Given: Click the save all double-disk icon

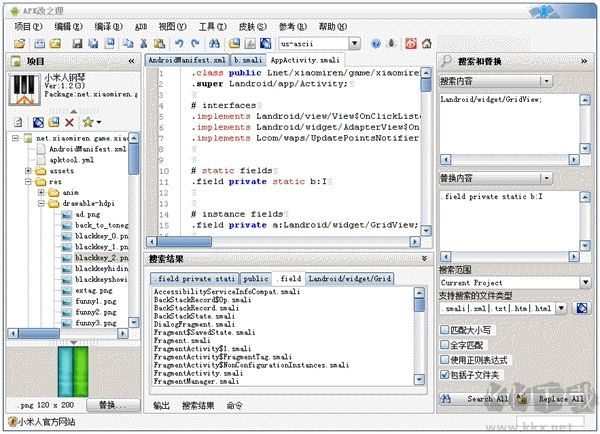Looking at the screenshot, I should (x=93, y=44).
